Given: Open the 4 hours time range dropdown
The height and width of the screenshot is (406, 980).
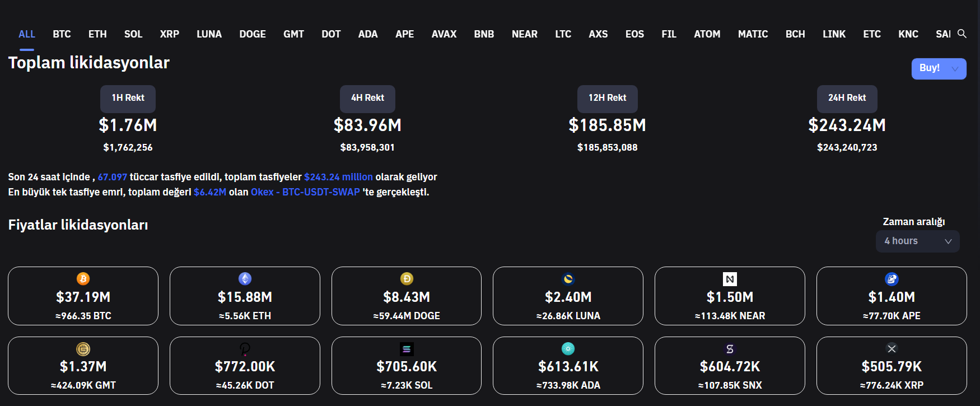Looking at the screenshot, I should coord(917,241).
